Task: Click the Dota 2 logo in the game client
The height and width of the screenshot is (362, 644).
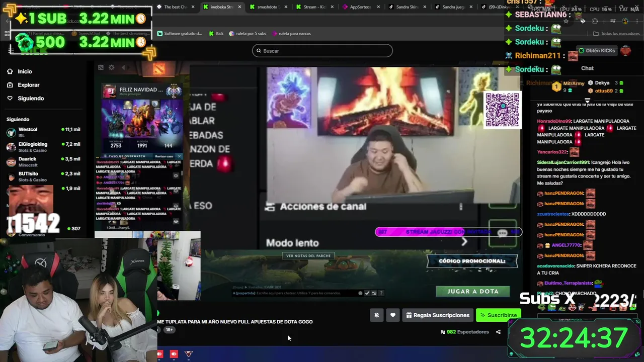Action: coord(159,69)
